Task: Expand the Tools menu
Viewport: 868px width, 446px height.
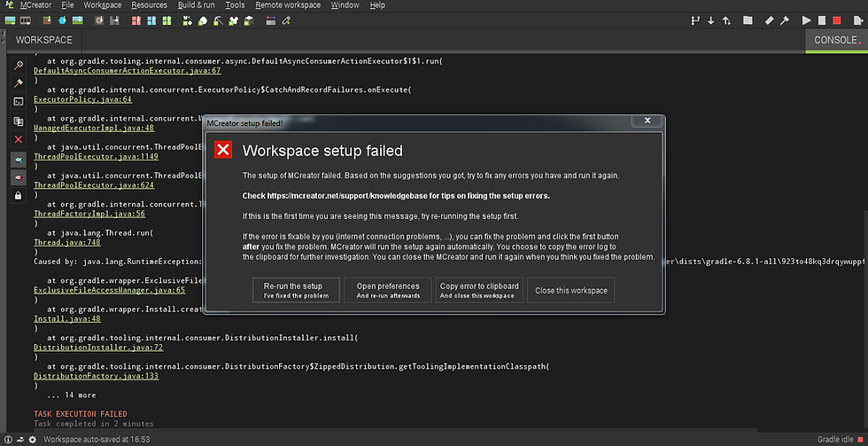Action: pyautogui.click(x=235, y=5)
